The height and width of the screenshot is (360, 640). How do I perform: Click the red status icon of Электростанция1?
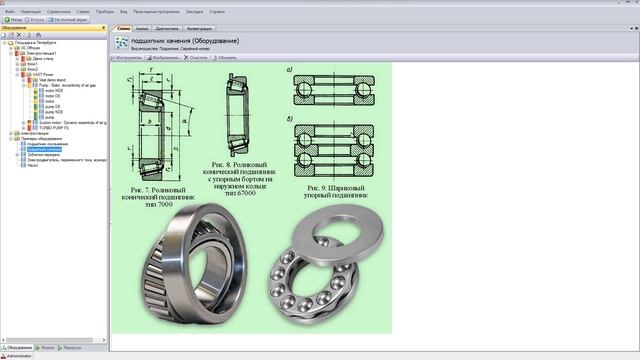point(17,53)
